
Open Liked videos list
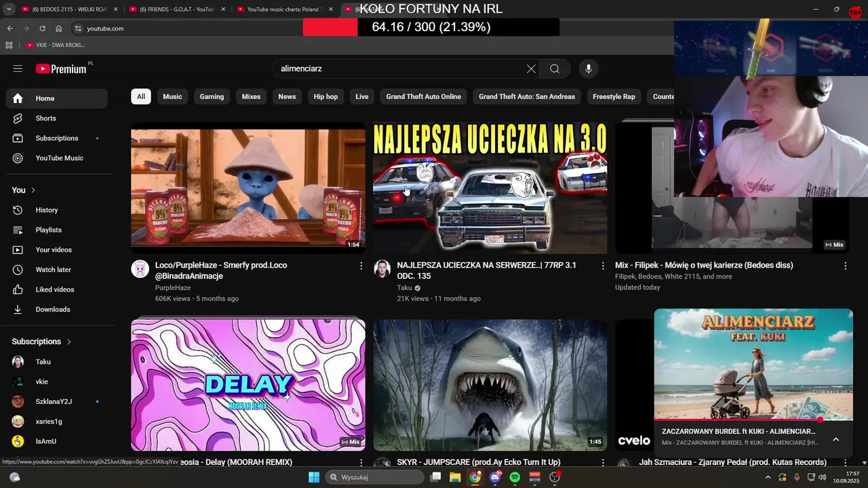pos(57,289)
